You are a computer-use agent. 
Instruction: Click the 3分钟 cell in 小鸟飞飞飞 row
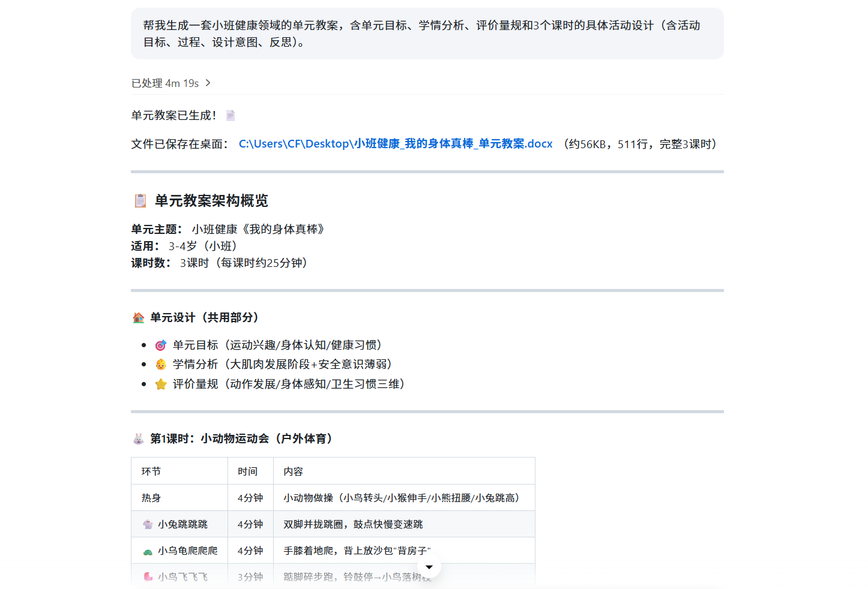point(251,576)
